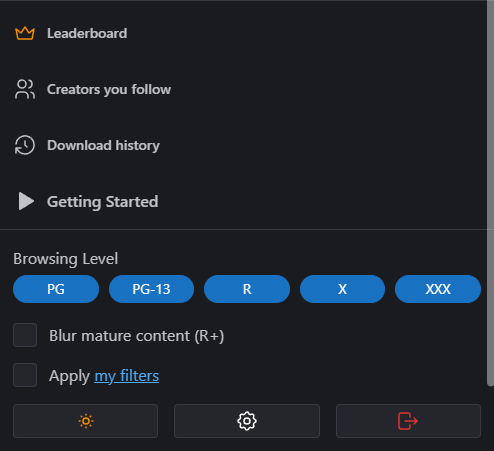The image size is (494, 451).
Task: Tick the Apply my filters checkbox
Action: (25, 375)
